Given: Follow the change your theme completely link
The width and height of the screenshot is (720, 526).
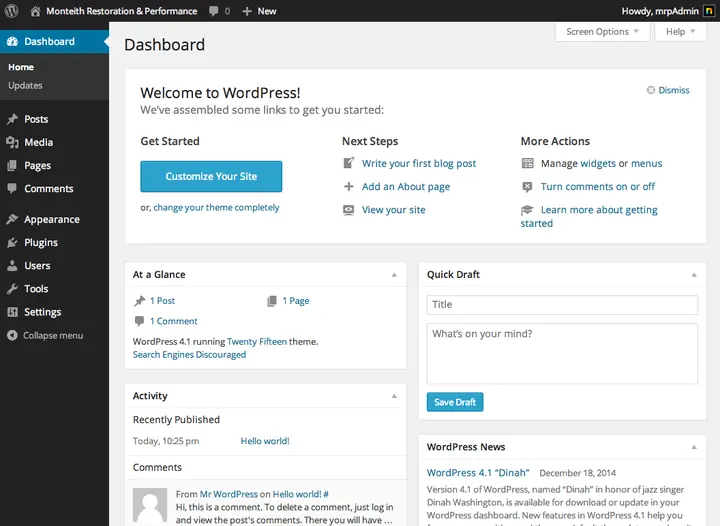Looking at the screenshot, I should coord(216,207).
